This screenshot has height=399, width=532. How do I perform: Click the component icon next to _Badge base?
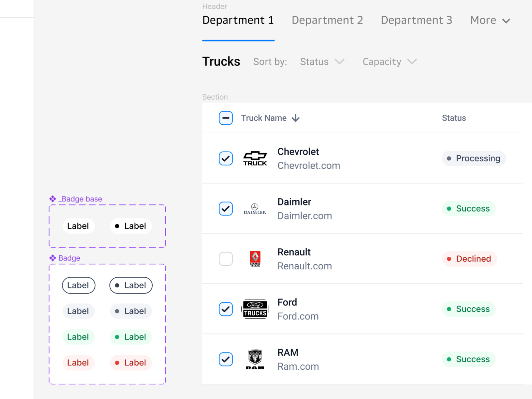pos(53,199)
